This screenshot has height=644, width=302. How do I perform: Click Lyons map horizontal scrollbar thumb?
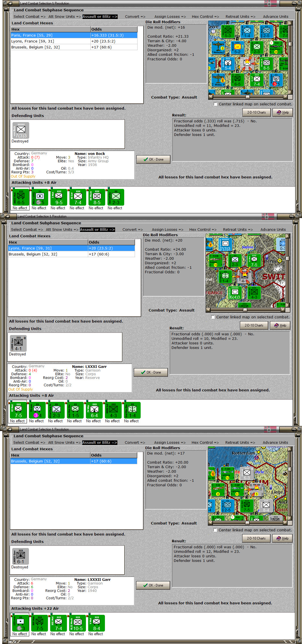coord(245,310)
